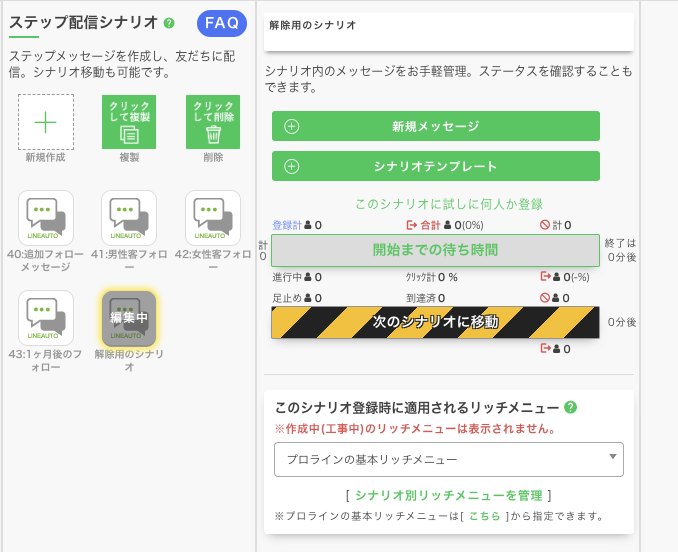Image resolution: width=678 pixels, height=552 pixels.
Task: Click the 新規メッセージ button
Action: (436, 127)
